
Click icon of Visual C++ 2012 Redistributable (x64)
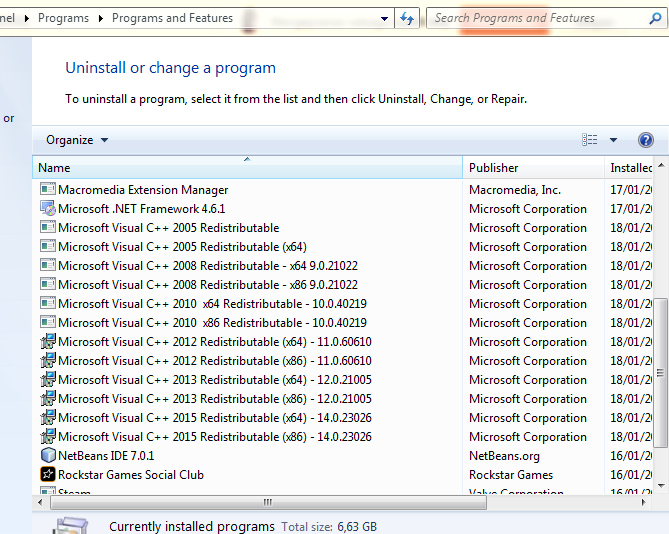pyautogui.click(x=48, y=341)
